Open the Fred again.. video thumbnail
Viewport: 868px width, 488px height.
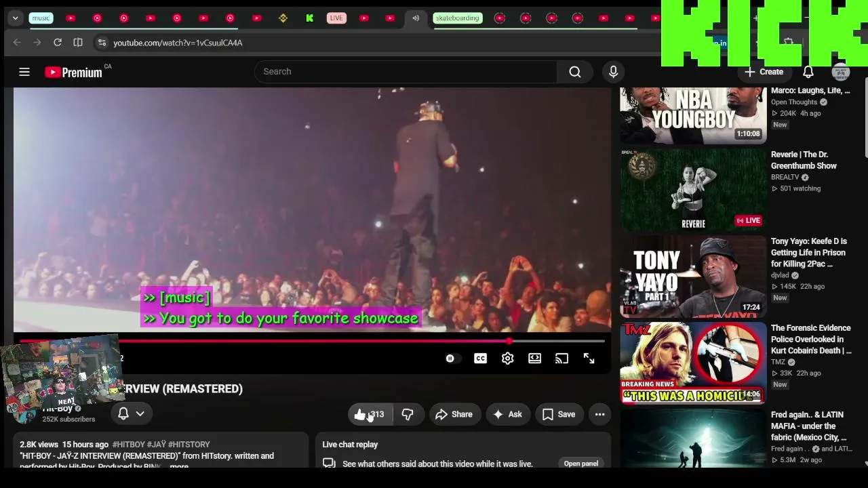point(693,439)
